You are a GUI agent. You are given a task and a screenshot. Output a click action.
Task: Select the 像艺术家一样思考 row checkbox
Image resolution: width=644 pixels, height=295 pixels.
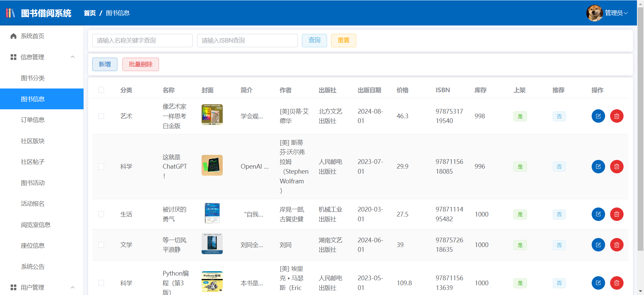click(101, 116)
